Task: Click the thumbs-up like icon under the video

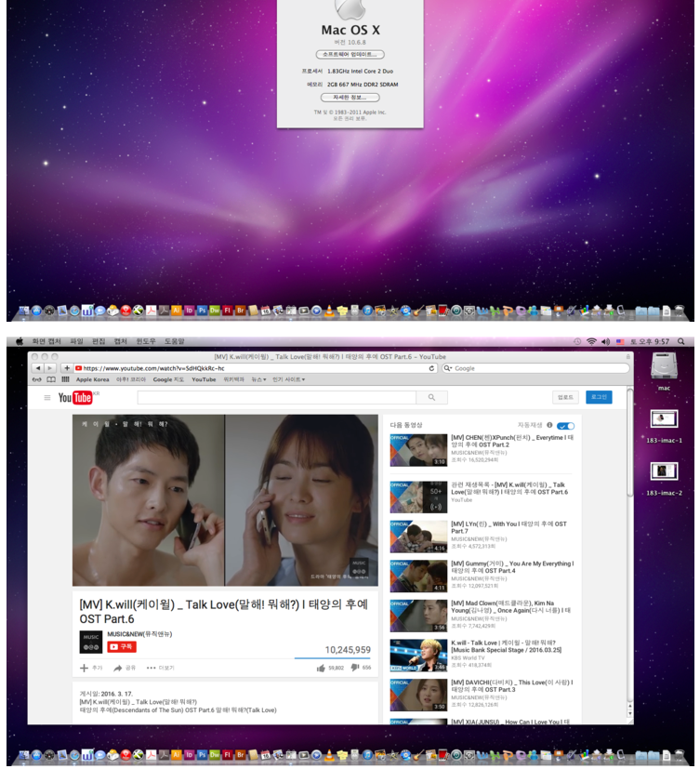Action: coord(321,667)
